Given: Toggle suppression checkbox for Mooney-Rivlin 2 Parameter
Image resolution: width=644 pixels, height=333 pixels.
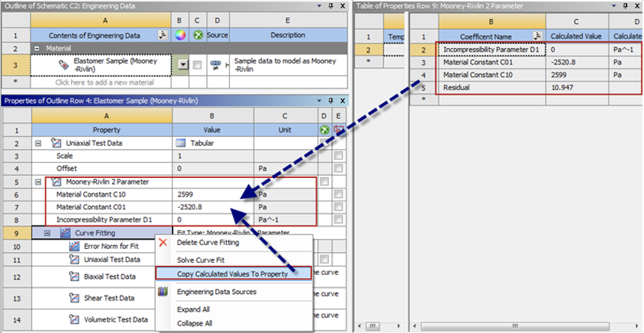Looking at the screenshot, I should (x=324, y=182).
